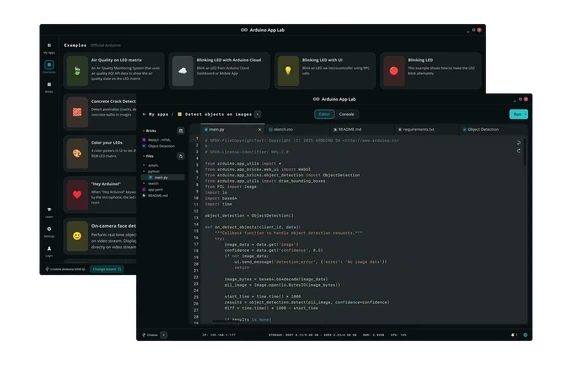Click the undo icon in editor
Screen dimensions: 572x365
(518, 143)
